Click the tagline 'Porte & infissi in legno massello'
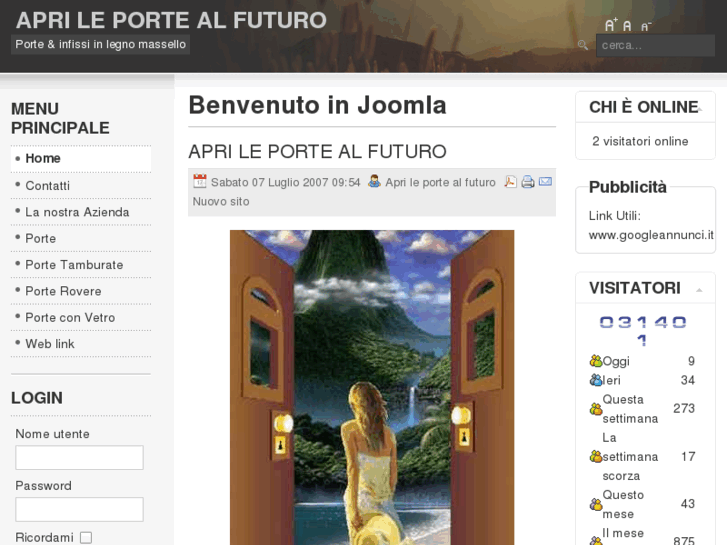Viewport: 727px width, 545px height. 101,45
